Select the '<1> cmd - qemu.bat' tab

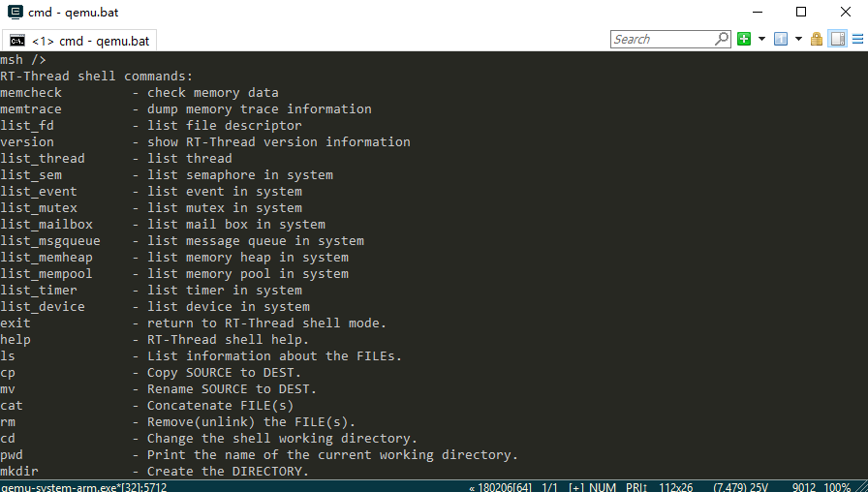pos(79,41)
